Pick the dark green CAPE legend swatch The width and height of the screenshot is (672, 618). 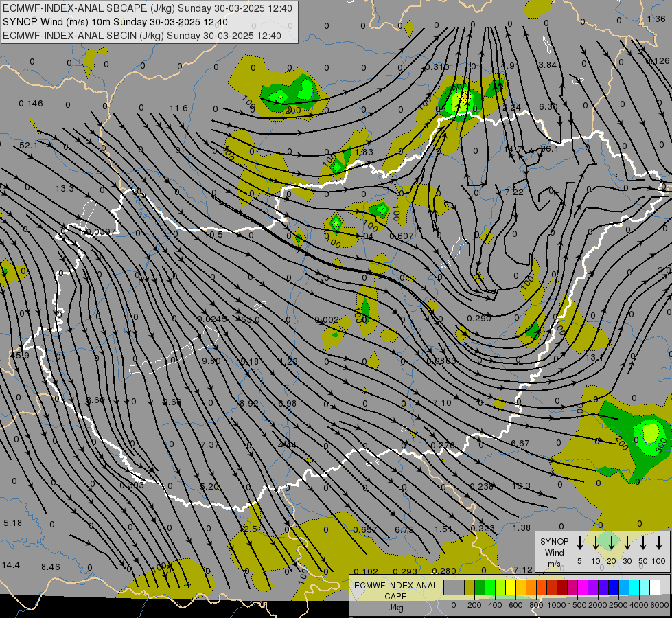(480, 588)
